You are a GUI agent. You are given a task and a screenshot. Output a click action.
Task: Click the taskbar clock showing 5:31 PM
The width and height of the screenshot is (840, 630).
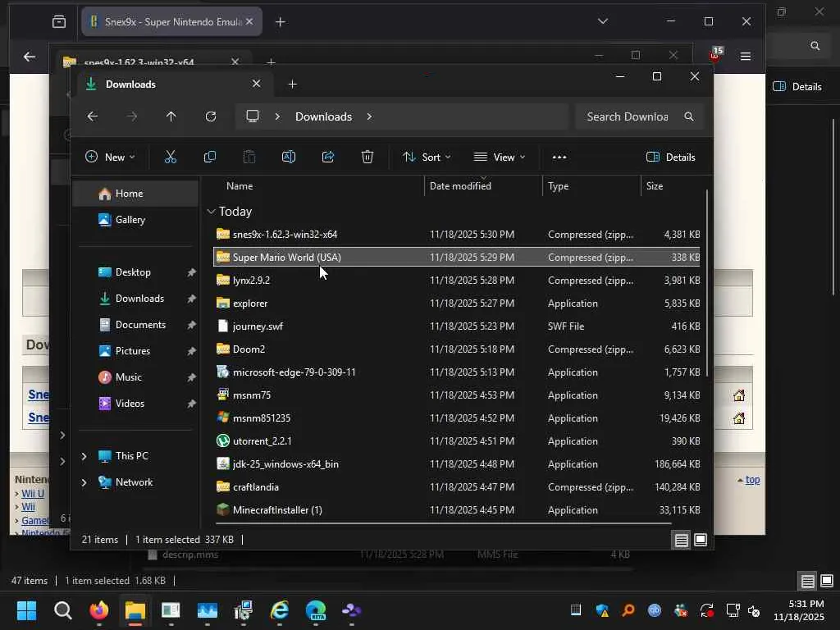pos(799,610)
